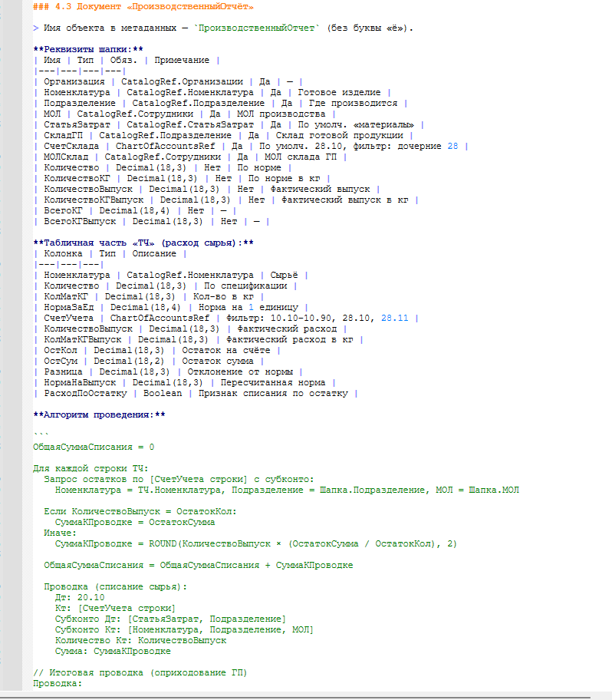This screenshot has height=700, width=612.
Task: Click the 'МОЛСклад' attribute name
Action: point(66,157)
